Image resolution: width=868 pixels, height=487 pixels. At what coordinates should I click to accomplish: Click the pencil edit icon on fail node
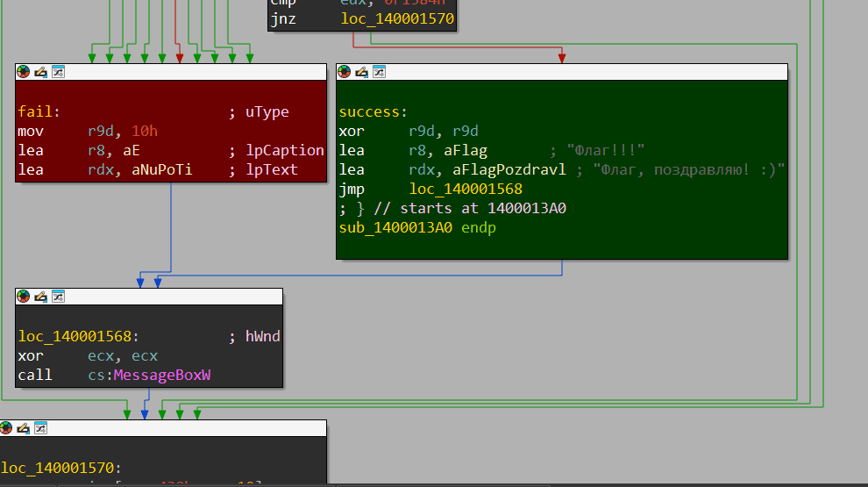(40, 72)
